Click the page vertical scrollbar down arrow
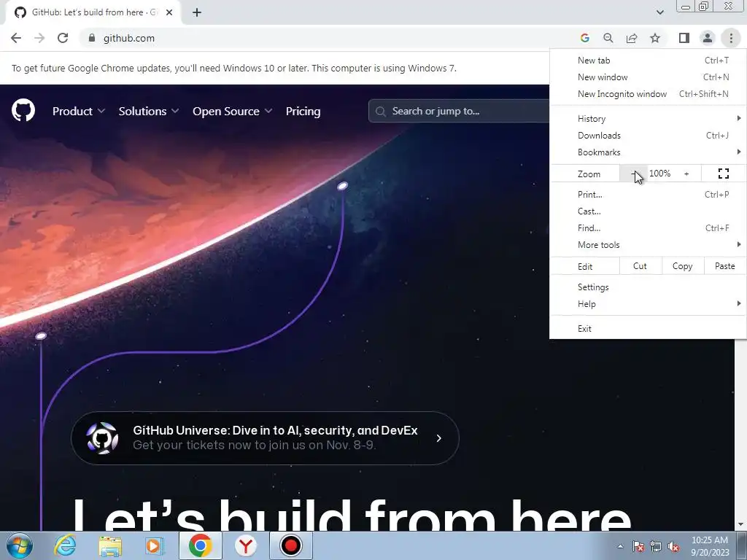The image size is (747, 560). point(741,525)
